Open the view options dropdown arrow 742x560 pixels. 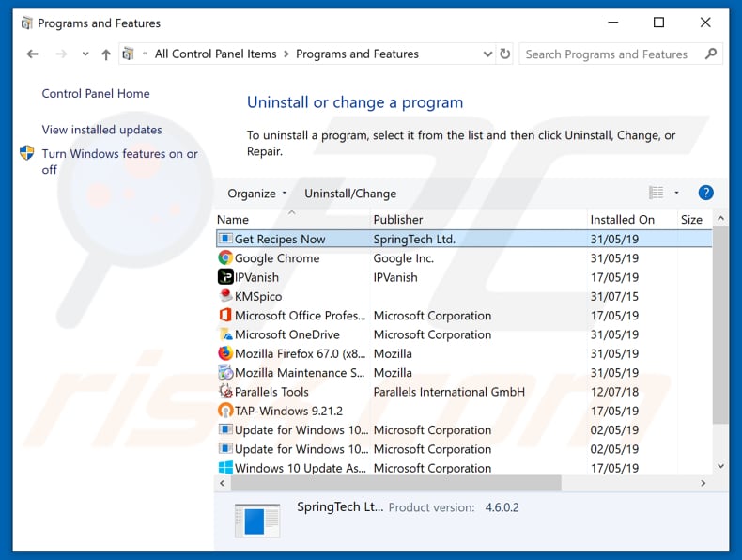click(x=676, y=193)
